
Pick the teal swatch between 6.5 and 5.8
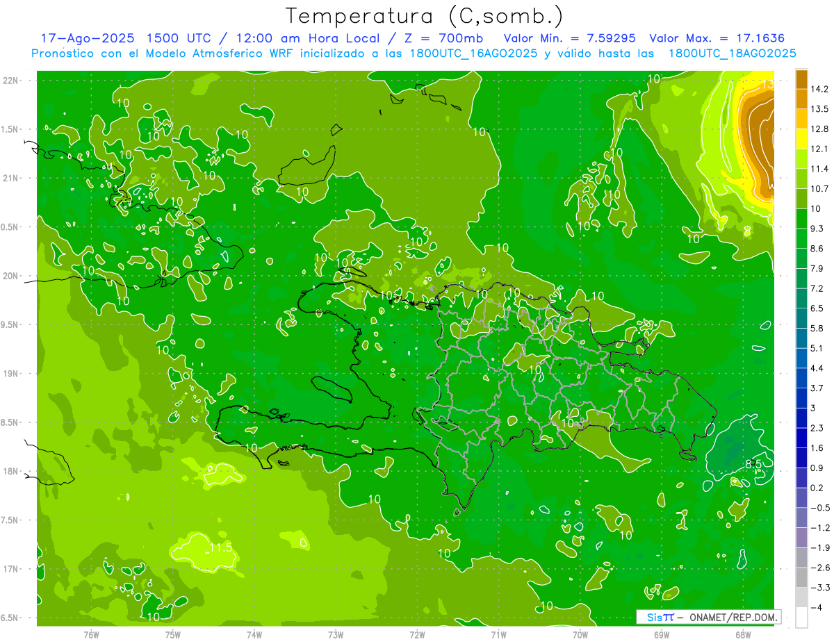[x=801, y=318]
